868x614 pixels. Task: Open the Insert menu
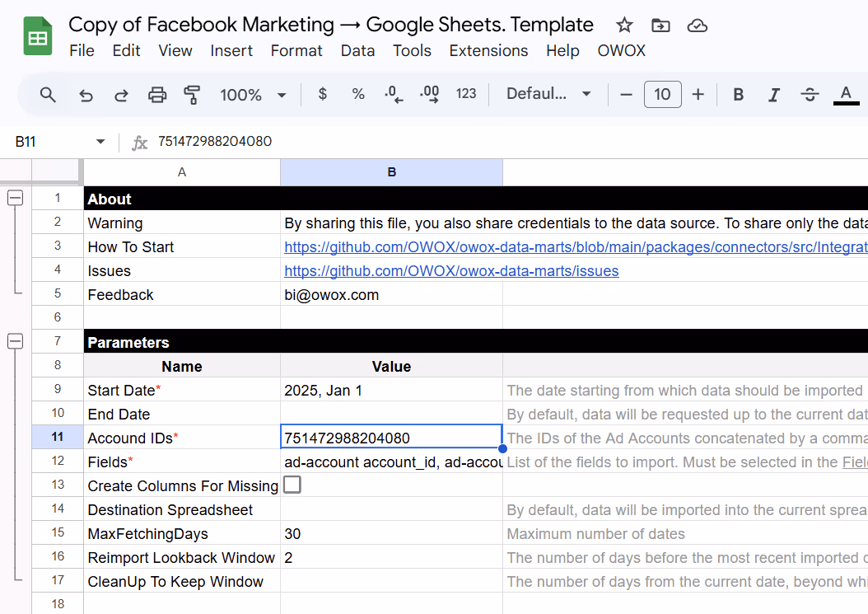pyautogui.click(x=231, y=50)
